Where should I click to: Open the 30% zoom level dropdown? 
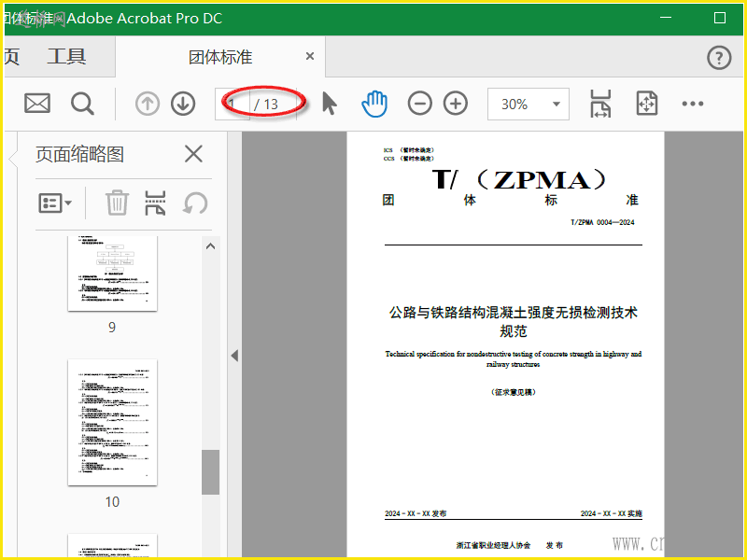pos(528,104)
